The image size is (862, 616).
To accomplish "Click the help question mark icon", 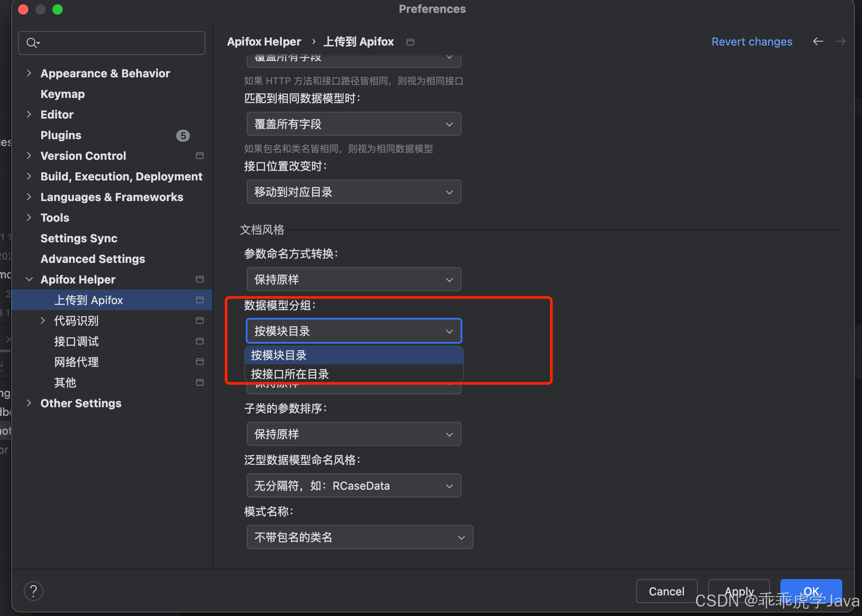I will (34, 591).
